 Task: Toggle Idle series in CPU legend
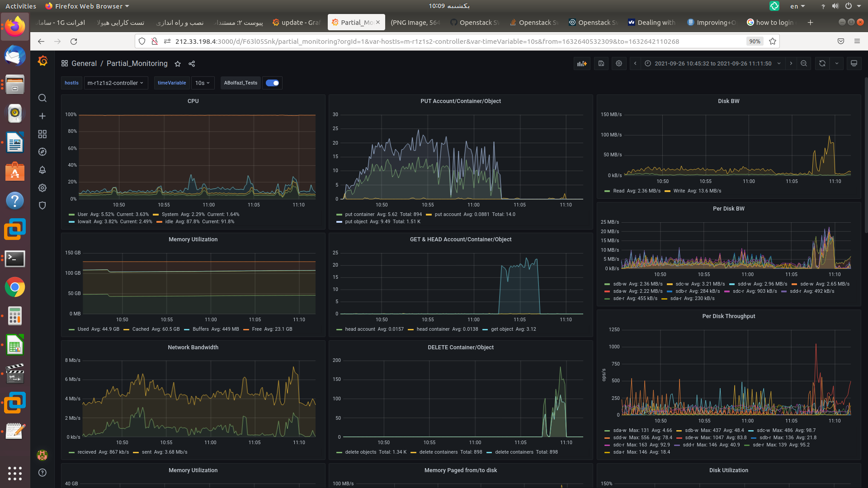point(169,222)
